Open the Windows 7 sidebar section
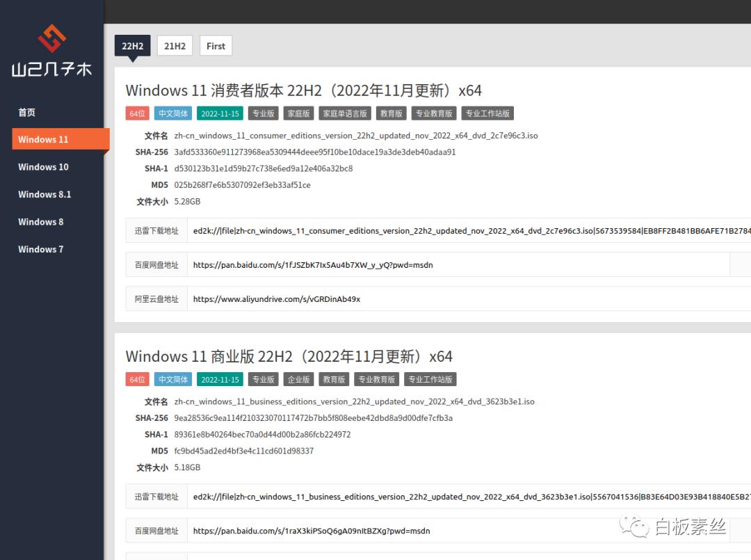Image resolution: width=751 pixels, height=560 pixels. coord(41,249)
